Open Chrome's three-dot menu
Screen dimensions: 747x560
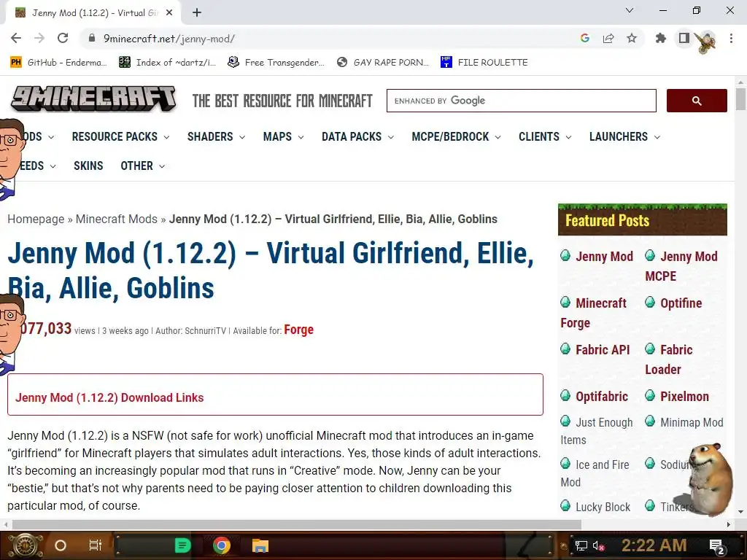pyautogui.click(x=731, y=38)
